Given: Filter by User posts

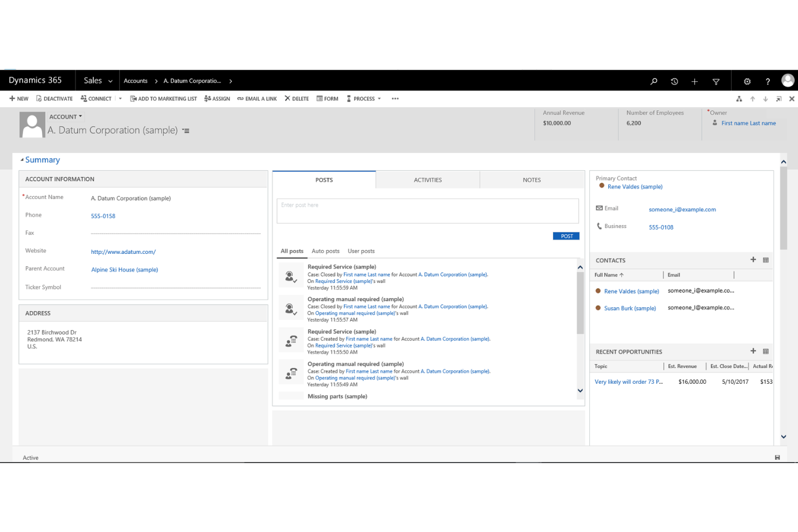Looking at the screenshot, I should point(361,251).
